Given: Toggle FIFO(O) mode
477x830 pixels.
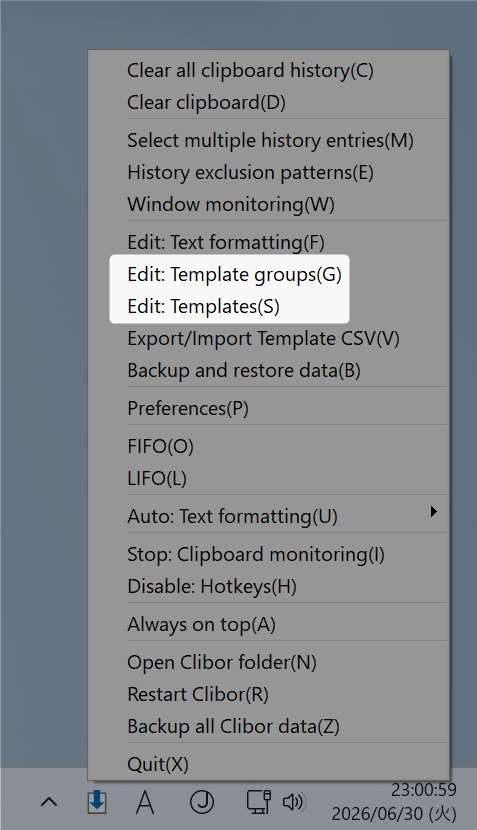Looking at the screenshot, I should [268, 446].
